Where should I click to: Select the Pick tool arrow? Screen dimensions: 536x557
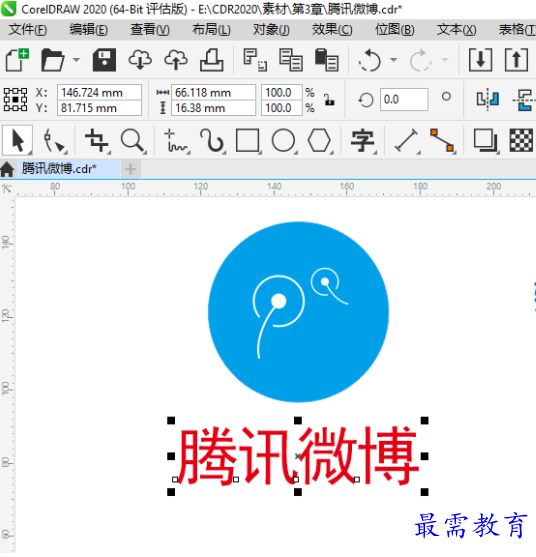[18, 140]
